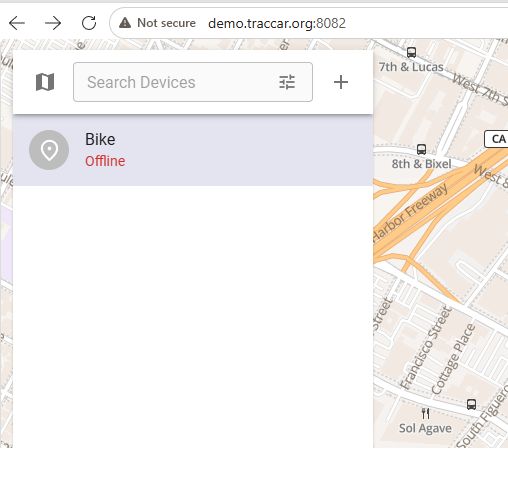Screen dimensions: 508x487
Task: Click the Harbor Freeway label on the map
Action: click(410, 213)
